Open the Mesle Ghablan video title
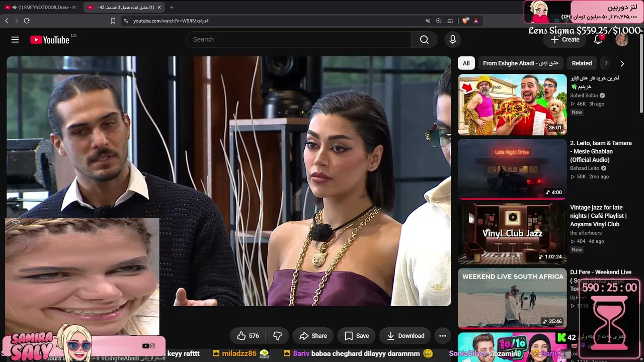The image size is (644, 362). (x=601, y=151)
